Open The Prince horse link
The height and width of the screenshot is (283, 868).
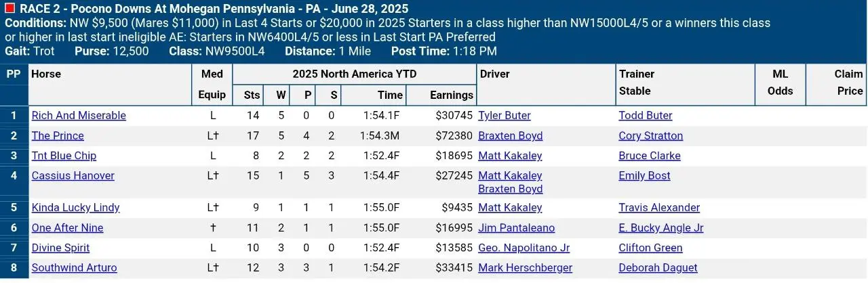[58, 136]
